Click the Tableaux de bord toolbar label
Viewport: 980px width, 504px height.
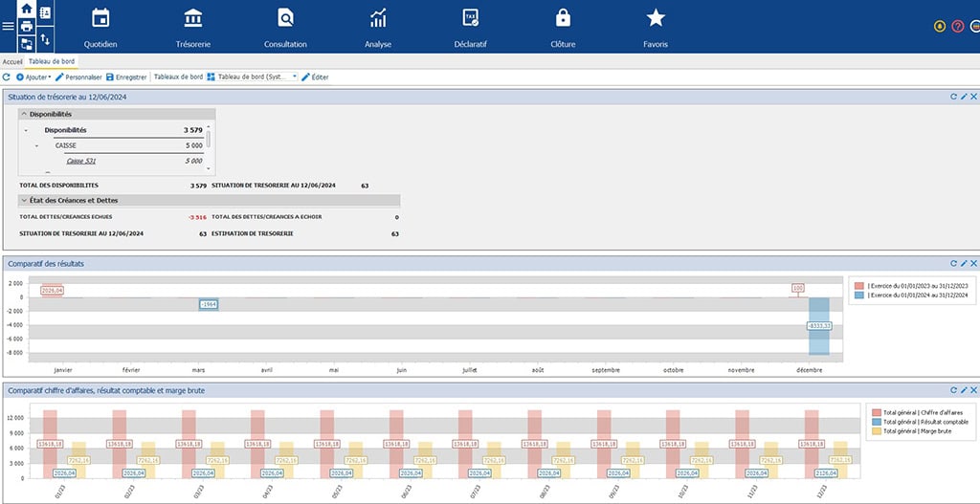(x=178, y=77)
